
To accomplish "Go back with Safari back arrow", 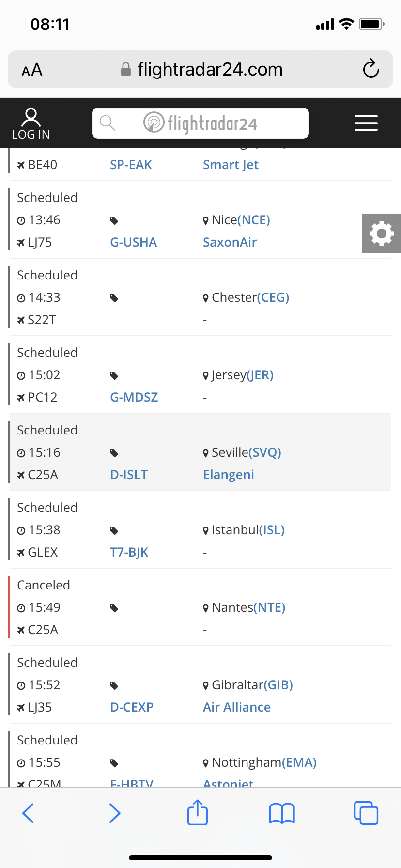I will (x=28, y=813).
